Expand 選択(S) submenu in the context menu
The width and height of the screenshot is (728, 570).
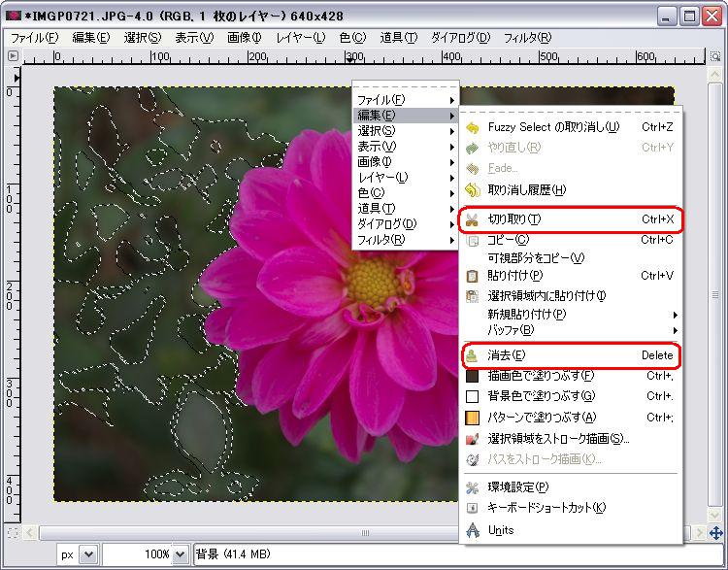(406, 131)
